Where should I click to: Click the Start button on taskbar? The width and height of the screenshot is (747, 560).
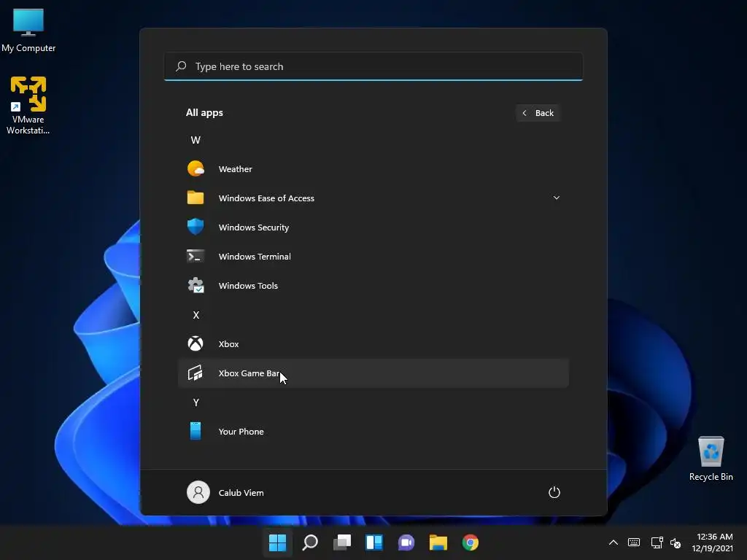(277, 542)
